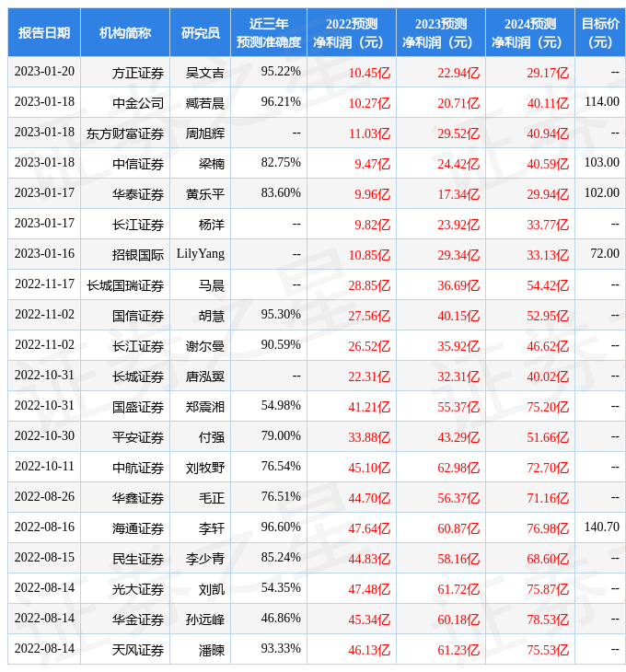
Task: Click the 2022-11-17 report date
Action: point(44,284)
